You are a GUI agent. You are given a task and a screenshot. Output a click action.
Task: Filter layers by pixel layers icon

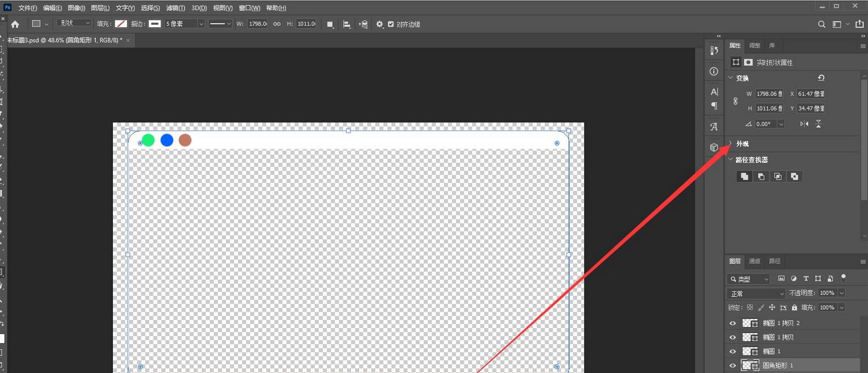point(781,278)
